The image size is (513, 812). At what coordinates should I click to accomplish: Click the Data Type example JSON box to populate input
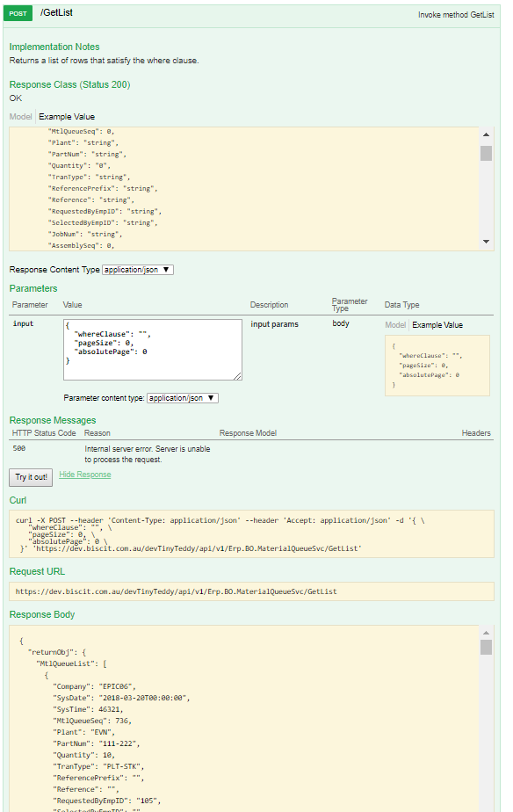coord(437,366)
